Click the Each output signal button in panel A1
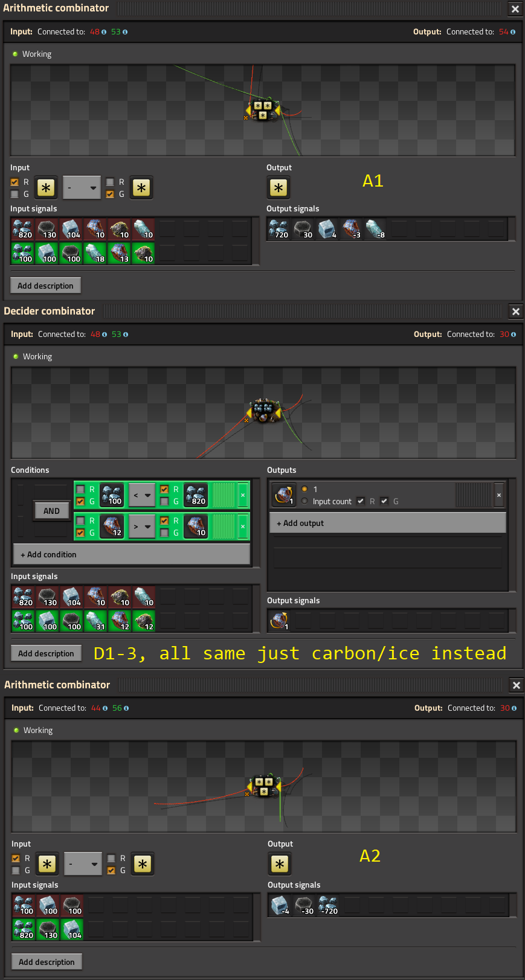 [x=279, y=188]
